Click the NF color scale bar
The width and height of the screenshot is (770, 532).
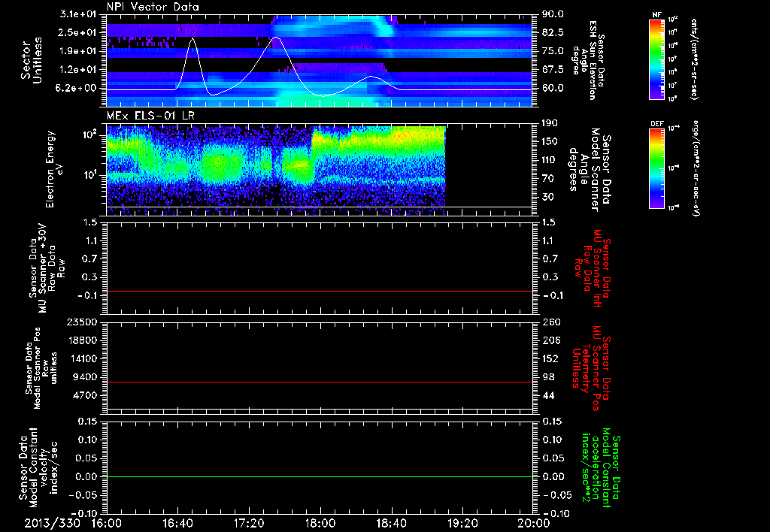657,59
